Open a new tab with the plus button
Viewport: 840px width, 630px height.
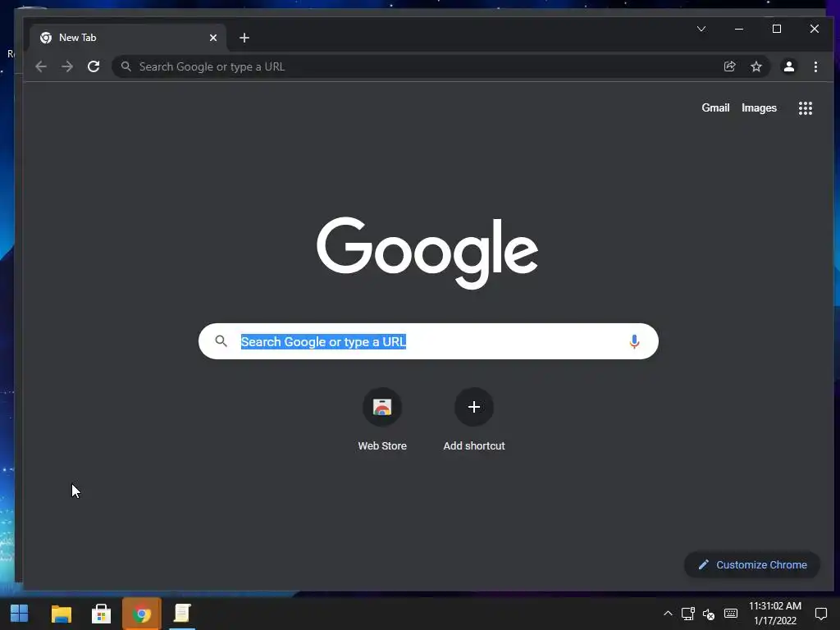(x=244, y=38)
